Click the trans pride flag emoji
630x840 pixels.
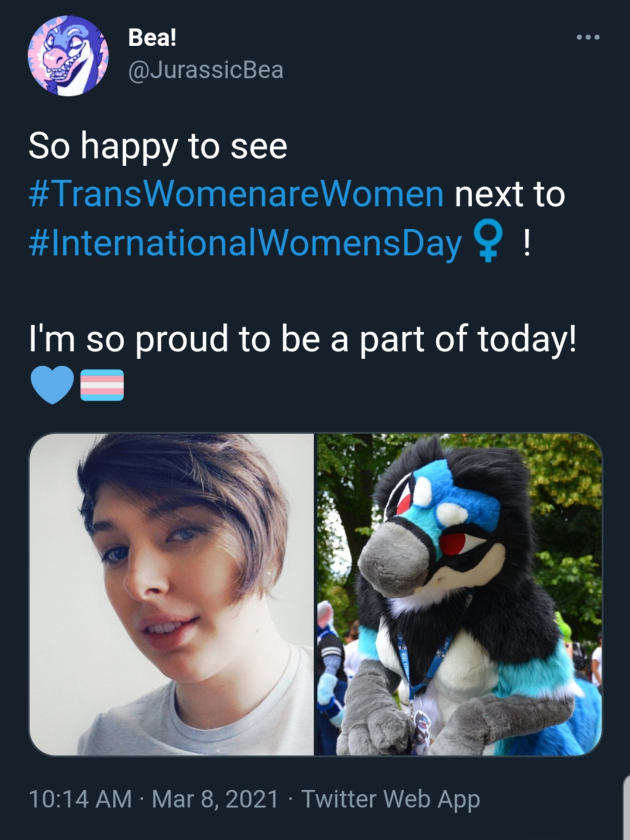[102, 385]
